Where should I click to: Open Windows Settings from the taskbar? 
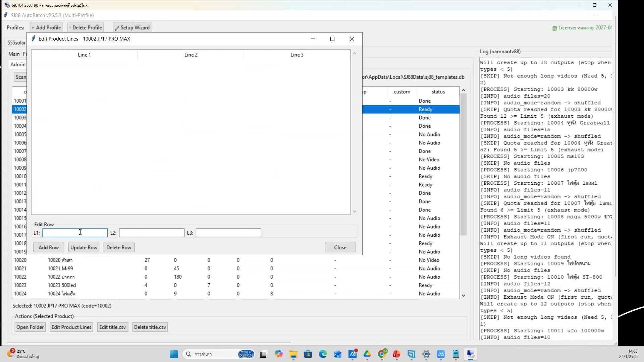click(x=426, y=354)
